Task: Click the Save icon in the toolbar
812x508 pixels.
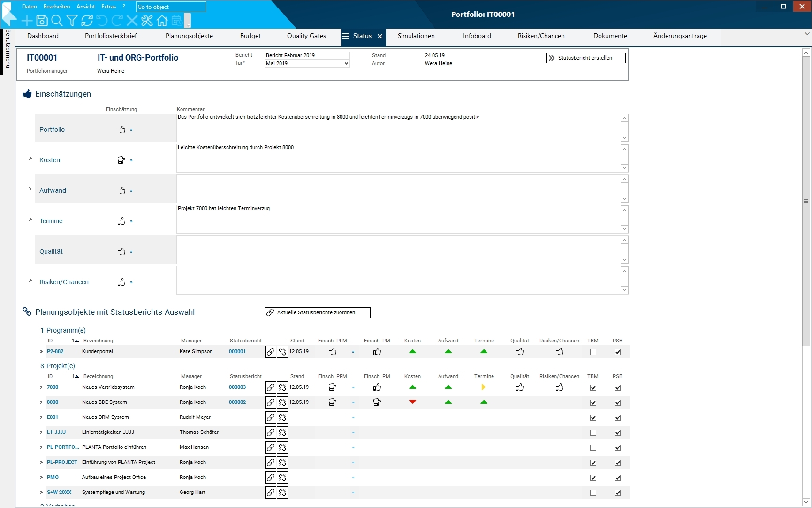Action: [x=42, y=21]
